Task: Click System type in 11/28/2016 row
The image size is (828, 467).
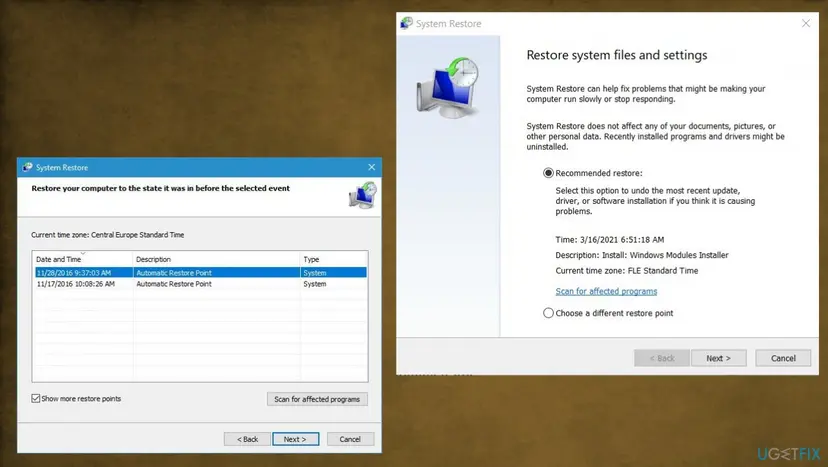Action: (x=315, y=273)
